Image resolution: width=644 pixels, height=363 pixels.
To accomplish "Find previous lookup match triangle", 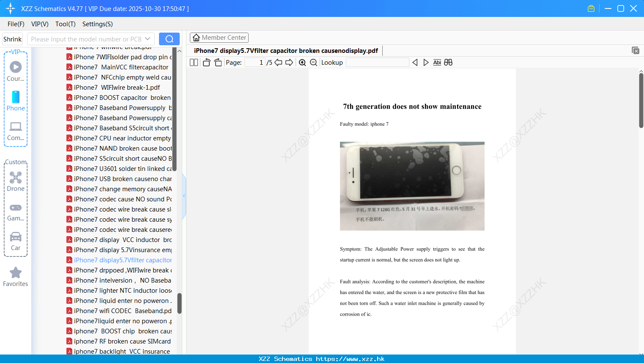I will click(415, 62).
